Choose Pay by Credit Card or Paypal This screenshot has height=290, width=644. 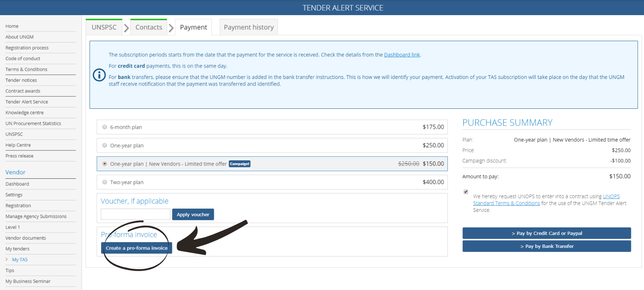tap(546, 233)
